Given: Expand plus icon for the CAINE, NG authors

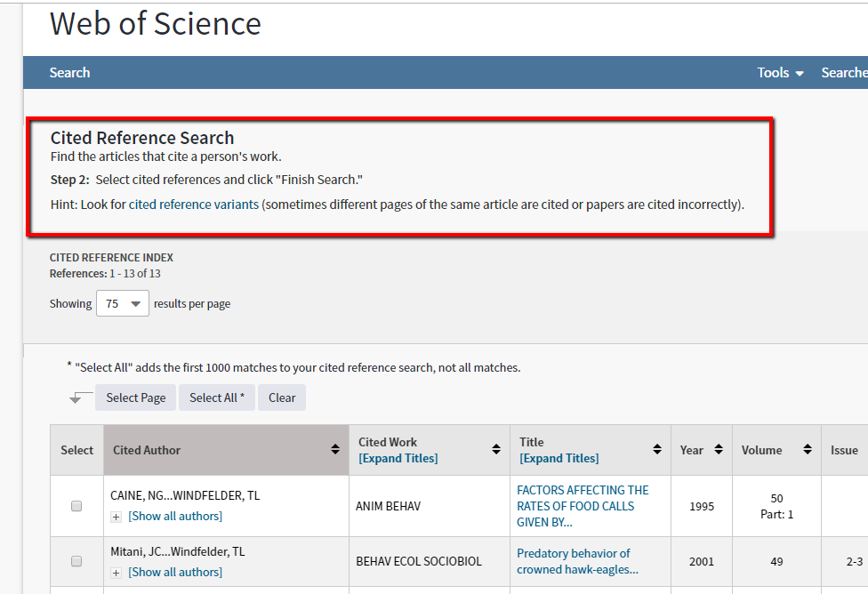Looking at the screenshot, I should (x=116, y=517).
